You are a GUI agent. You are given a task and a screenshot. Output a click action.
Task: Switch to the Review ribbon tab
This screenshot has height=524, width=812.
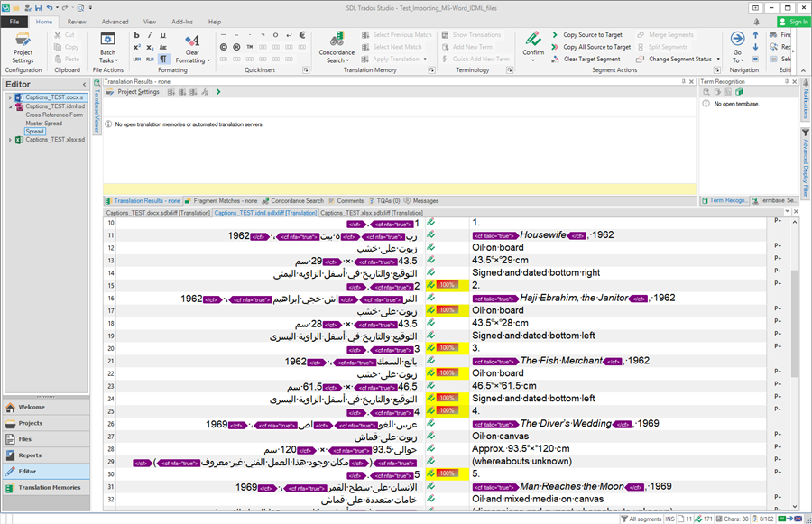click(x=77, y=22)
